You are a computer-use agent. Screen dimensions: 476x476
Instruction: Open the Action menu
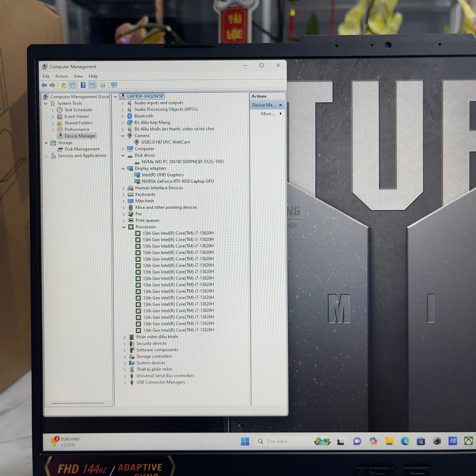point(61,76)
